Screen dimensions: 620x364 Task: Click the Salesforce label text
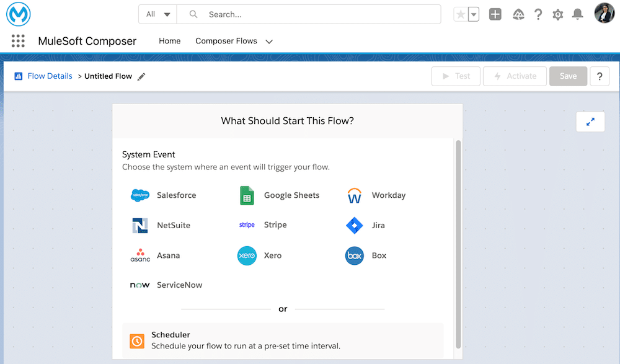[x=176, y=195]
